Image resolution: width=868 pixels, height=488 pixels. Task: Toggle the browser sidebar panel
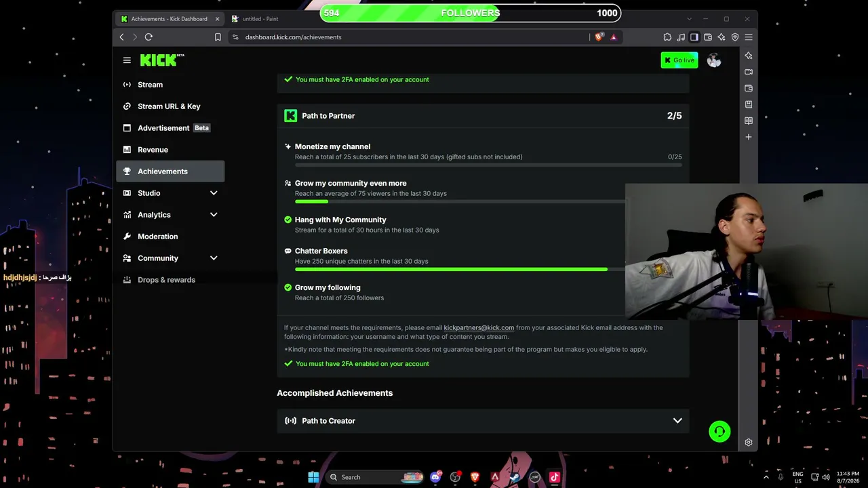pyautogui.click(x=694, y=37)
